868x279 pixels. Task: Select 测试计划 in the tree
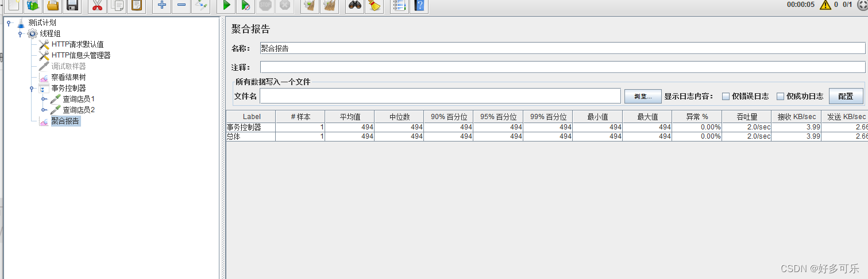click(43, 22)
